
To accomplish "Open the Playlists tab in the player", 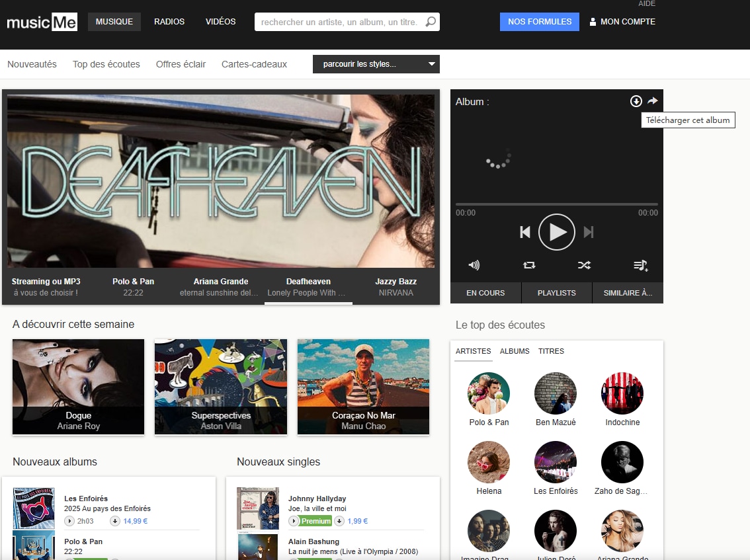I will [x=556, y=293].
